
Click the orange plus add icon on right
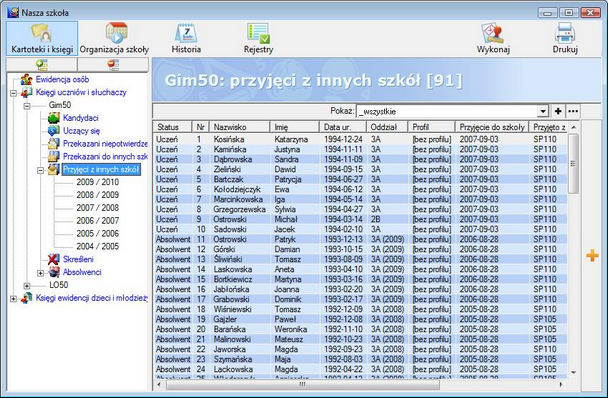click(x=592, y=256)
